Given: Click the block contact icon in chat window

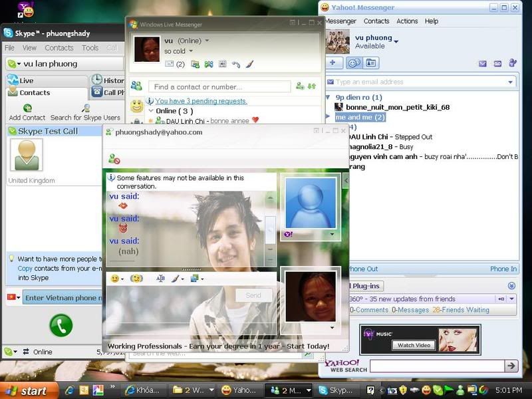Looking at the screenshot, I should point(114,159).
